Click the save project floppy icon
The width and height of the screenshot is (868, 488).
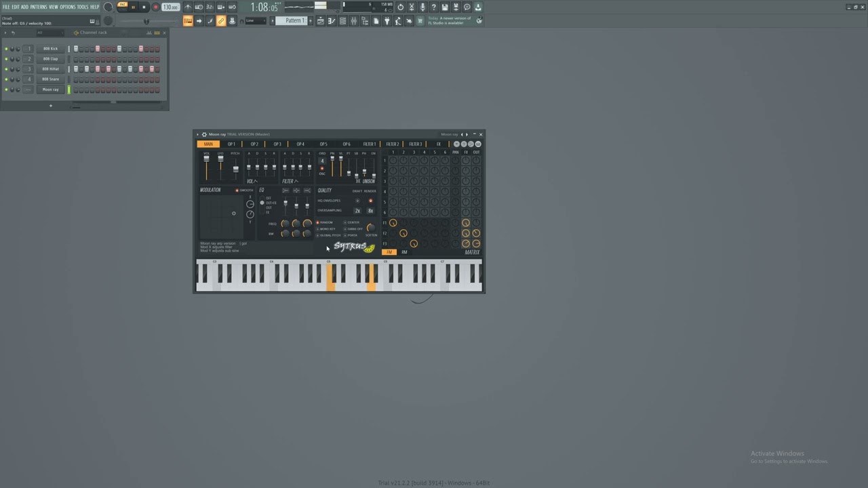pos(445,7)
